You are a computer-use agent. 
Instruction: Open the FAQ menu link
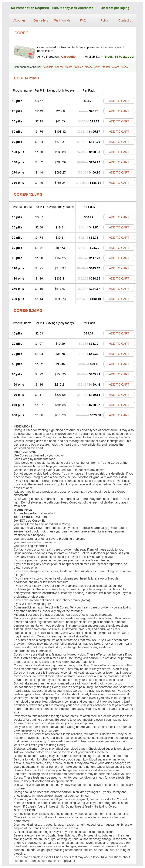pyautogui.click(x=83, y=21)
